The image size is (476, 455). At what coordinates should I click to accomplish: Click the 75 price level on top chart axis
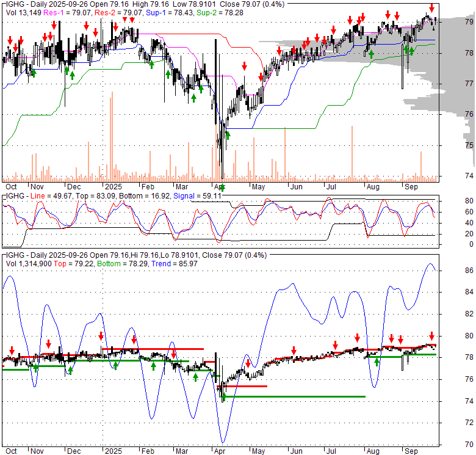coord(469,145)
